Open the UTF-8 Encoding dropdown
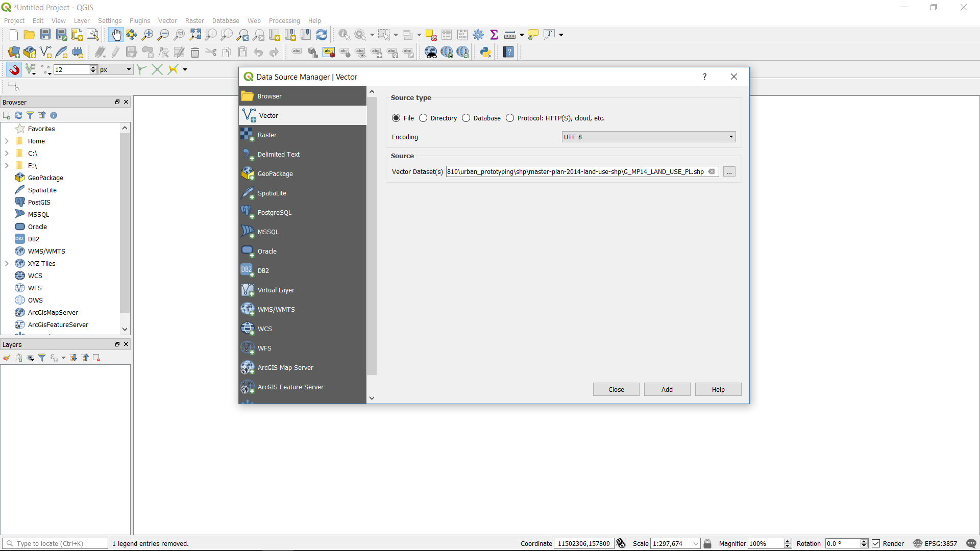980x551 pixels. 648,137
